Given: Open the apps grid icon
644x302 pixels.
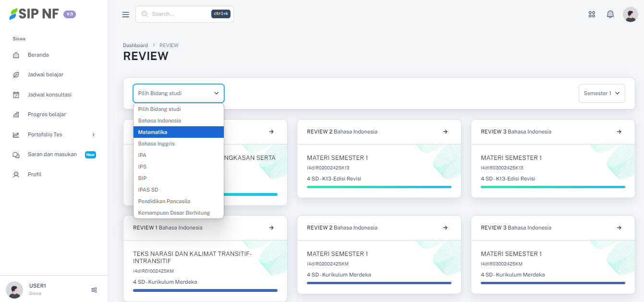Looking at the screenshot, I should tap(592, 14).
